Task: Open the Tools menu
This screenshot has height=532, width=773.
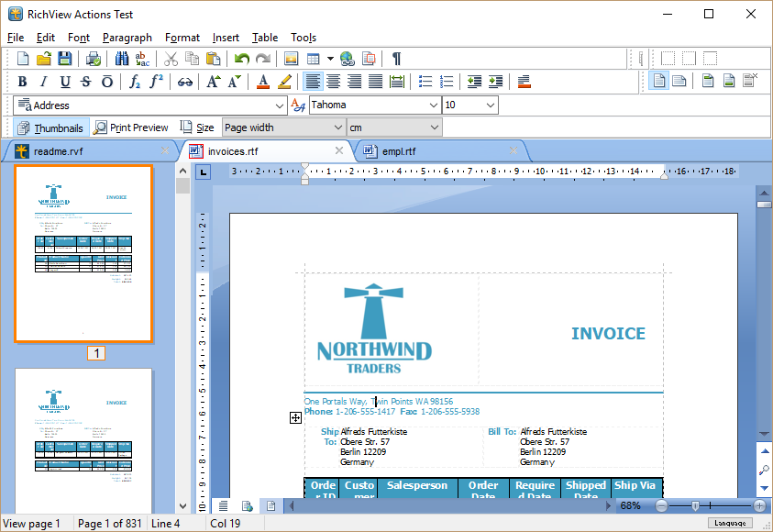Action: [x=304, y=38]
